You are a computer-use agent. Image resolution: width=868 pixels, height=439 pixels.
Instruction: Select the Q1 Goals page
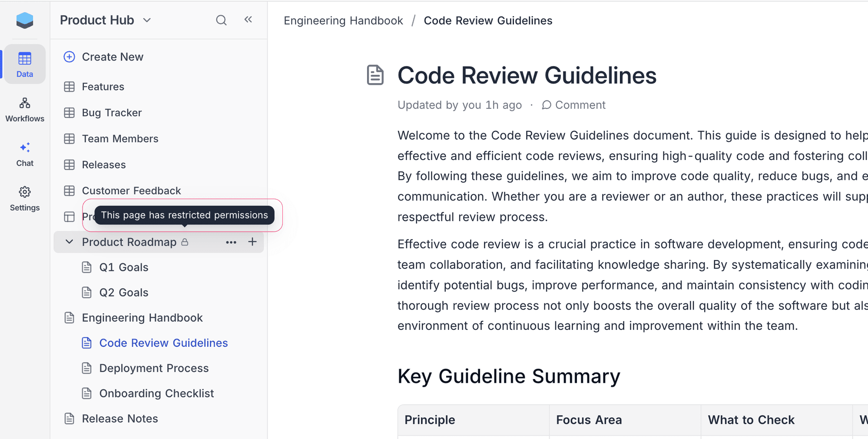[124, 267]
